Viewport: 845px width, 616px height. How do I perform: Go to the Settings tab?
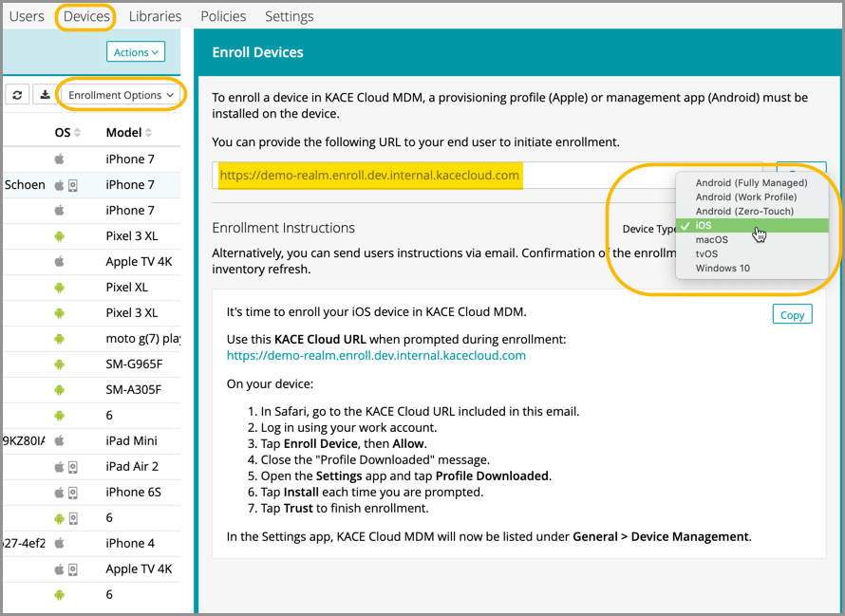(x=289, y=16)
